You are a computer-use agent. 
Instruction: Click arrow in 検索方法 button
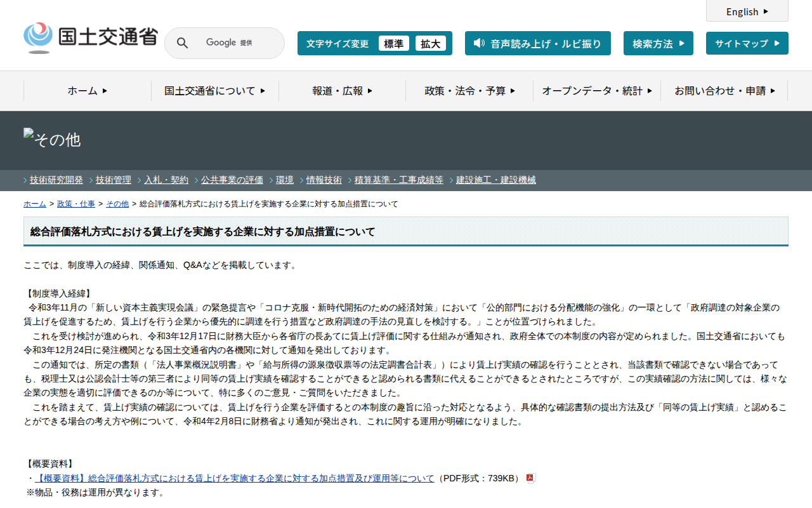(682, 43)
